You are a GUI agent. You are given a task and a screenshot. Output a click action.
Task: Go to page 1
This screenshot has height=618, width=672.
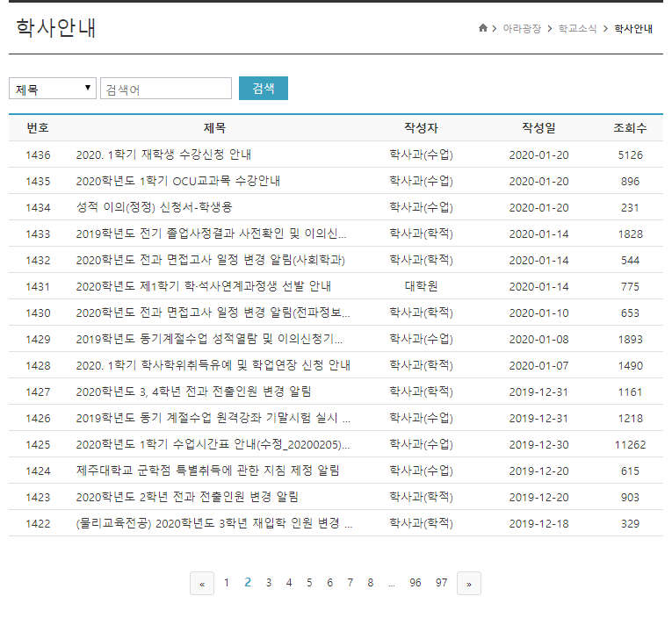(x=227, y=583)
